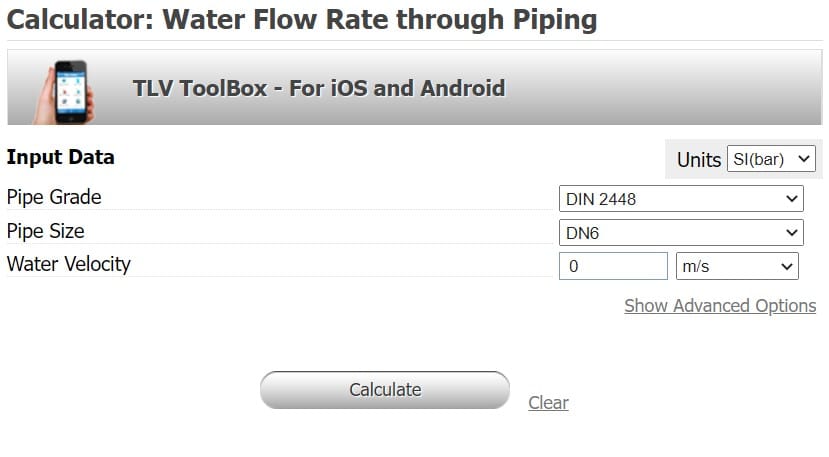Viewport: 829px width, 457px height.
Task: Click the Water Velocity label
Action: [x=69, y=264]
